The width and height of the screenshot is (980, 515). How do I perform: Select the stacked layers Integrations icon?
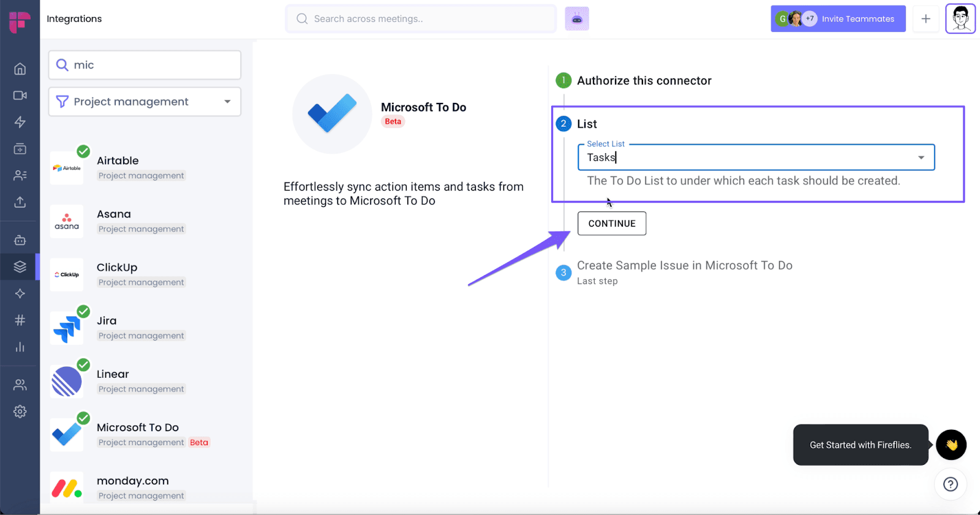(x=20, y=267)
